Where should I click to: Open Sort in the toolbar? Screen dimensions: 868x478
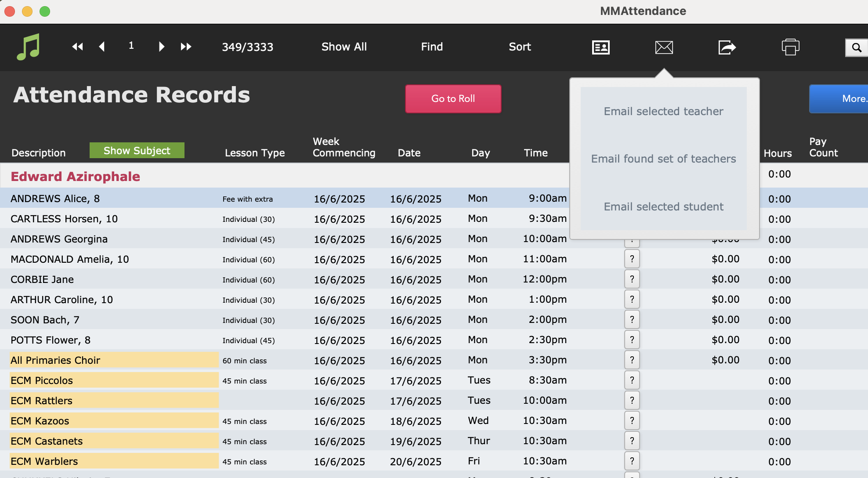520,47
